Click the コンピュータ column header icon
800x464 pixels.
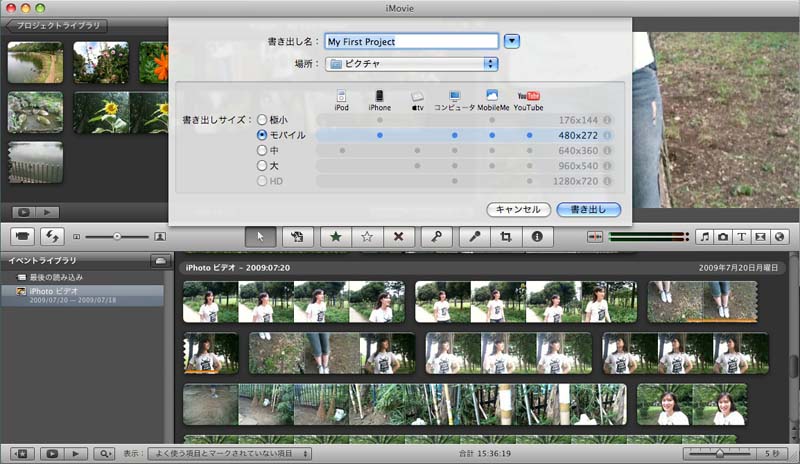tap(455, 95)
